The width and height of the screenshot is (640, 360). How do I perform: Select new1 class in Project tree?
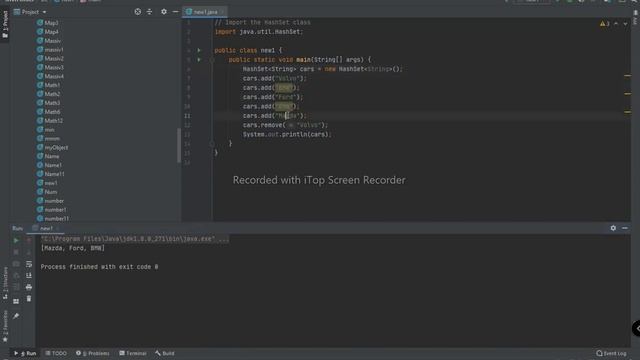(x=47, y=183)
